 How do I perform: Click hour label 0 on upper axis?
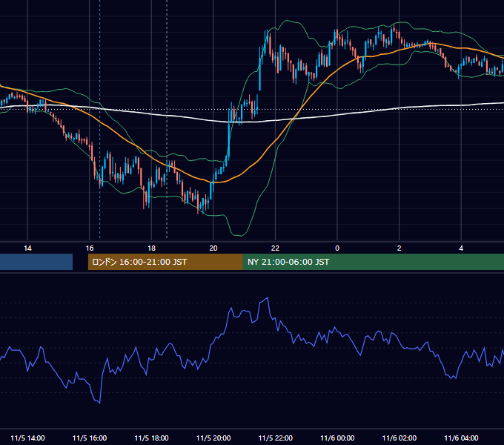[x=337, y=248]
